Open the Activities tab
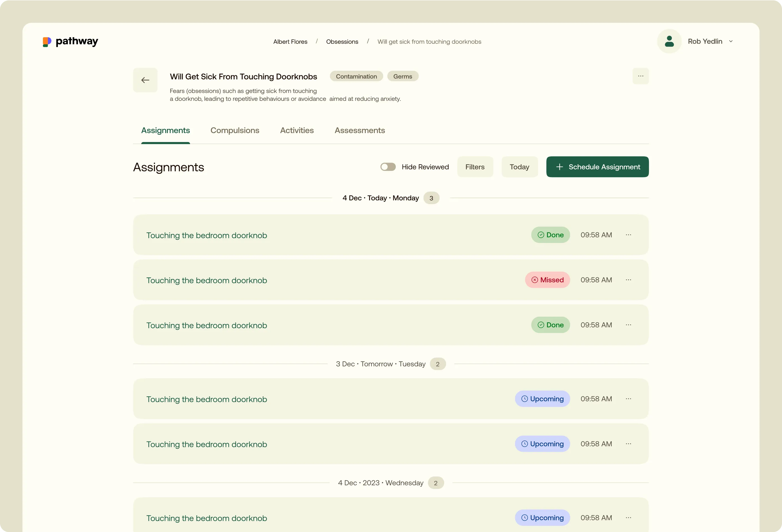The width and height of the screenshot is (782, 532). point(297,131)
